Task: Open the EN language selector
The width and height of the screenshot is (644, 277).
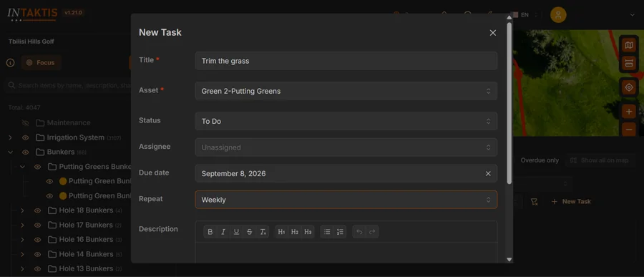Action: coord(525,15)
